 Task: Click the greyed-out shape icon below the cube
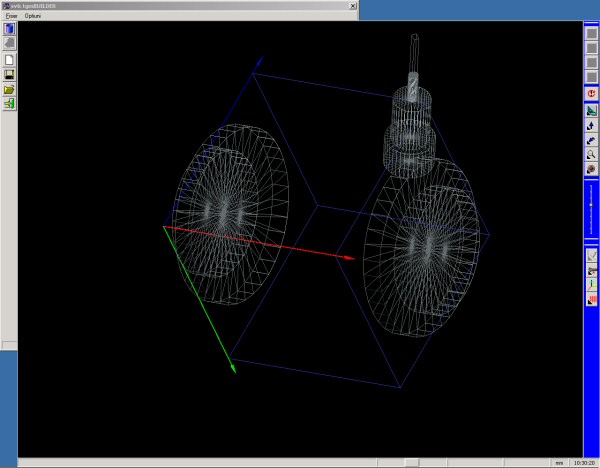(10, 43)
